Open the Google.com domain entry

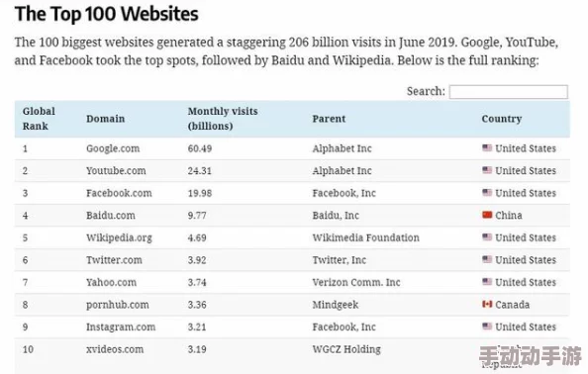113,148
